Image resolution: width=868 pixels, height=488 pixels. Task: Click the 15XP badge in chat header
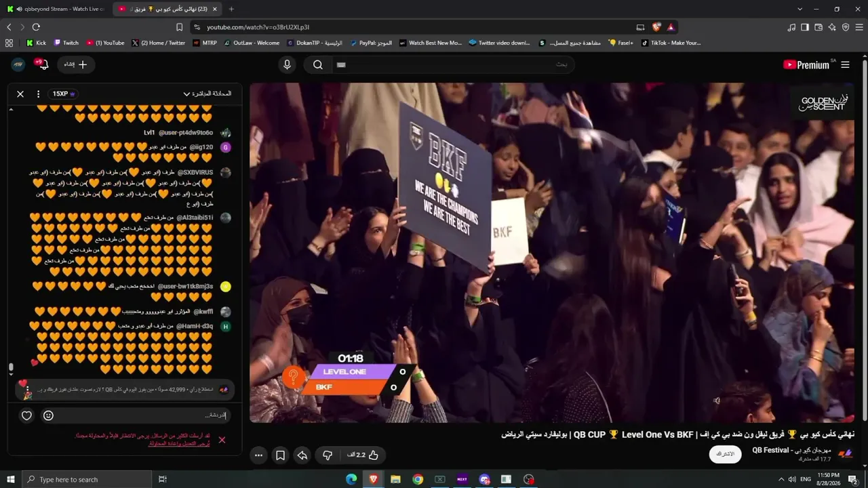tap(64, 94)
